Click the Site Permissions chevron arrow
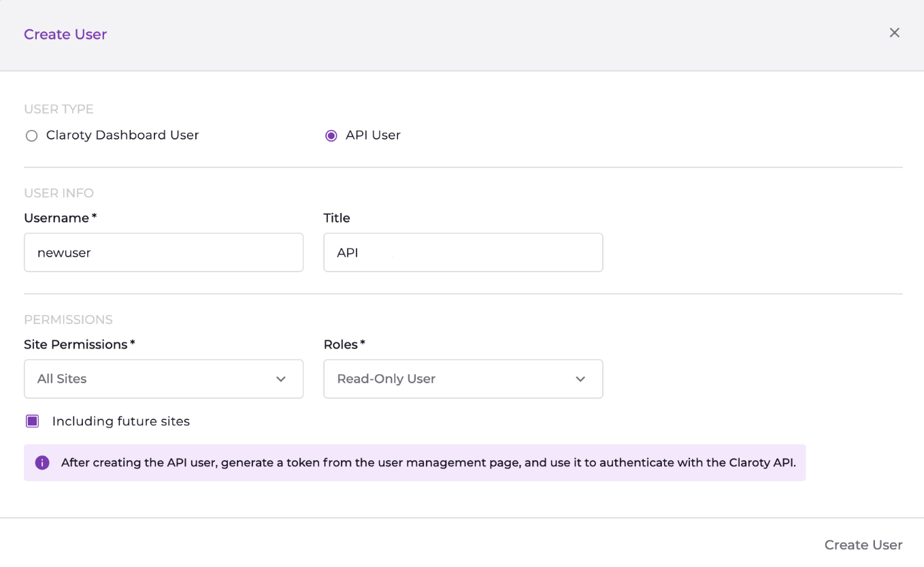The width and height of the screenshot is (924, 567). (281, 379)
